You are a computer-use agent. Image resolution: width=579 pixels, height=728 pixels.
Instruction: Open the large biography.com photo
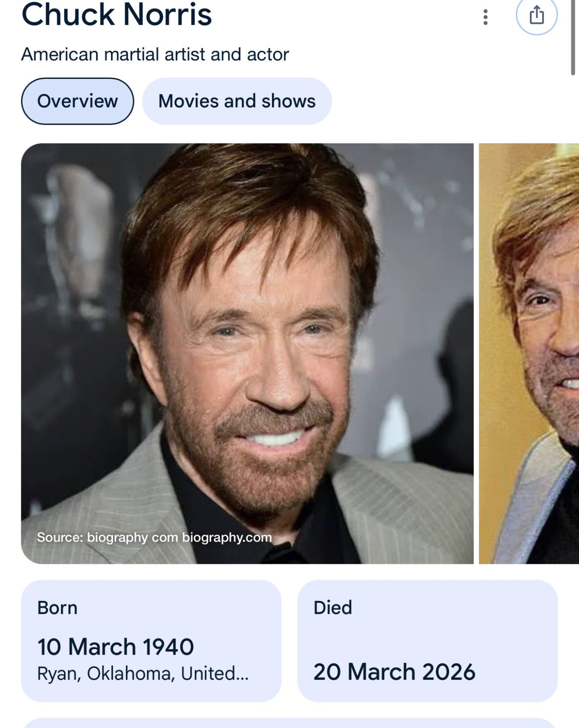click(x=247, y=316)
